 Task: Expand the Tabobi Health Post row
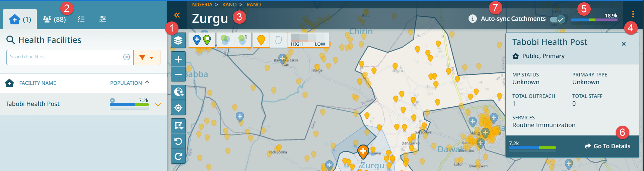[158, 105]
